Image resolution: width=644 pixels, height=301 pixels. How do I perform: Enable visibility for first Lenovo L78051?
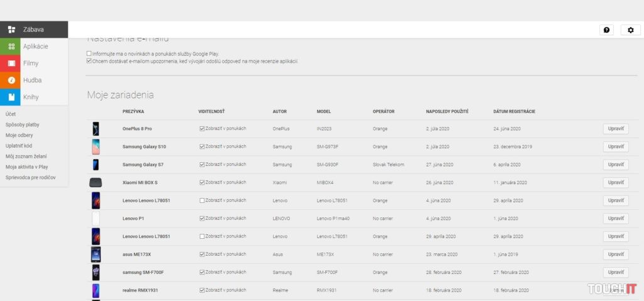[201, 200]
